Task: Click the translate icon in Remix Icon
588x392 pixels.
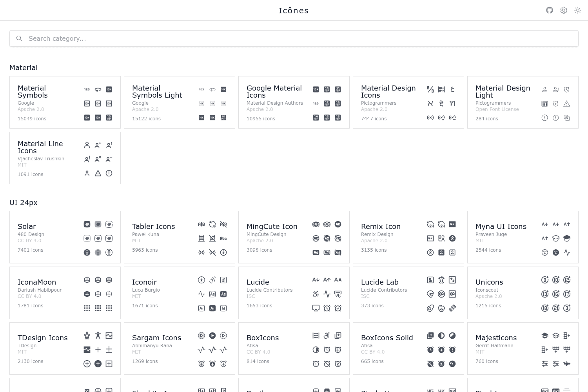Action: [441, 238]
